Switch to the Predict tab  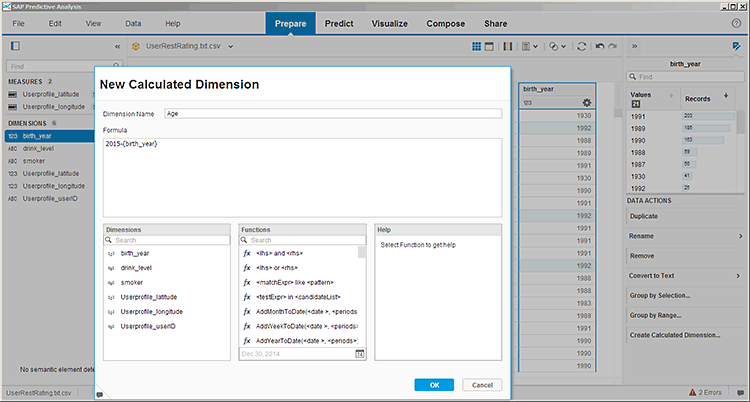click(339, 23)
